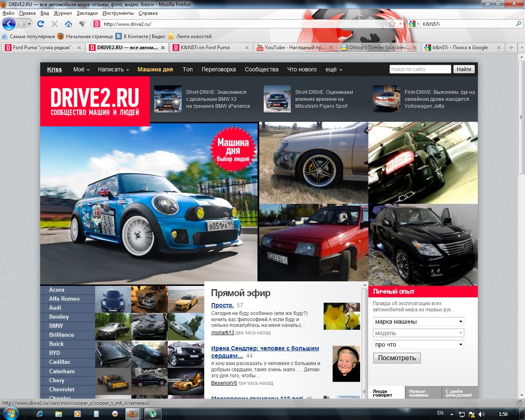The image size is (525, 420).
Task: Select the Новые машины tab
Action: tap(423, 393)
